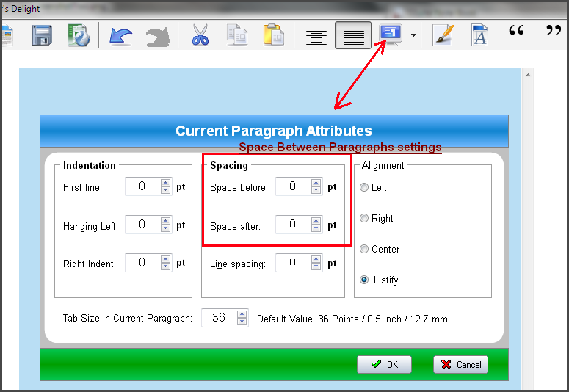Decrease Hanging Left value
The height and width of the screenshot is (392, 569).
pyautogui.click(x=165, y=228)
